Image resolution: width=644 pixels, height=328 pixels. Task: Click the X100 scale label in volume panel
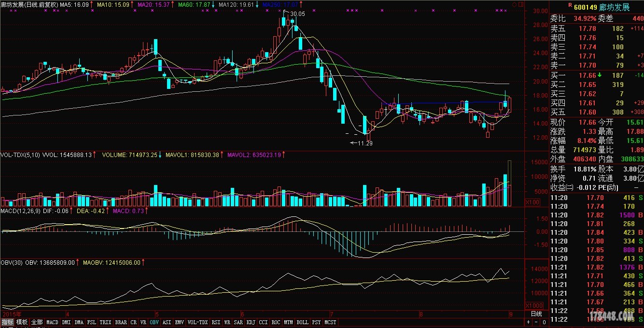pos(532,202)
